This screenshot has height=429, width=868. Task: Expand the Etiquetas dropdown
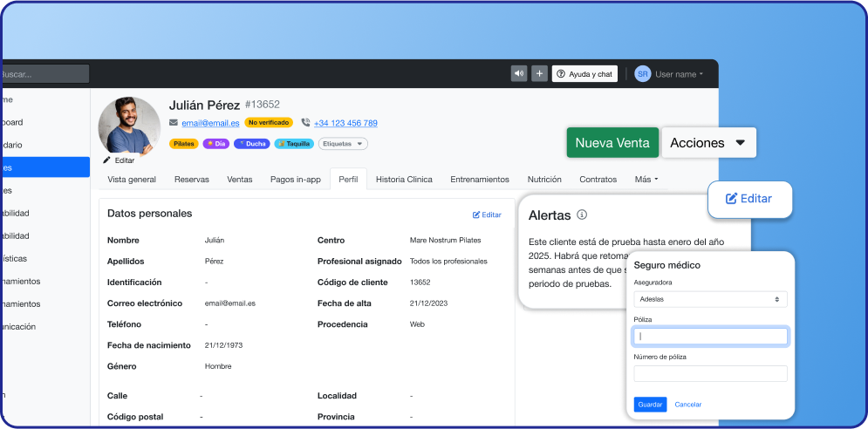(x=343, y=143)
